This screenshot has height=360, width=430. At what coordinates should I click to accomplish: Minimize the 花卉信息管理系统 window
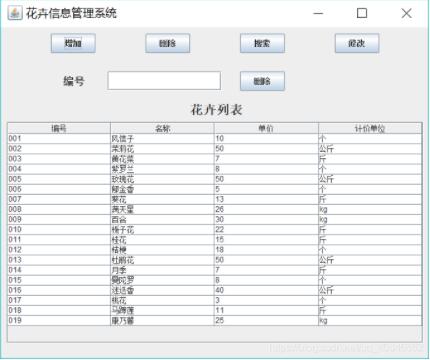click(318, 13)
